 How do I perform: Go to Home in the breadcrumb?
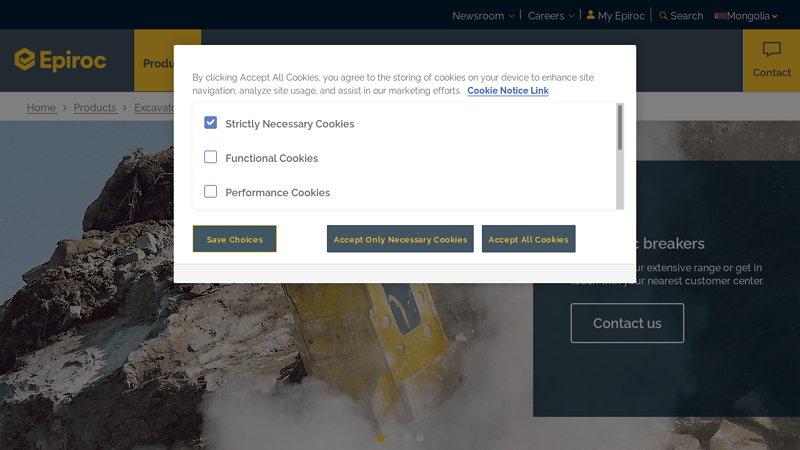click(41, 108)
